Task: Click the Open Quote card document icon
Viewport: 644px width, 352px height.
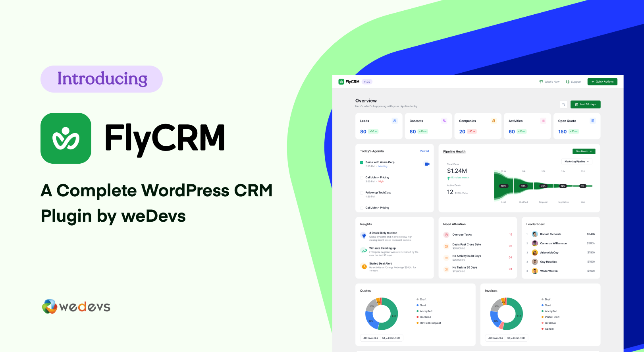Action: click(593, 121)
